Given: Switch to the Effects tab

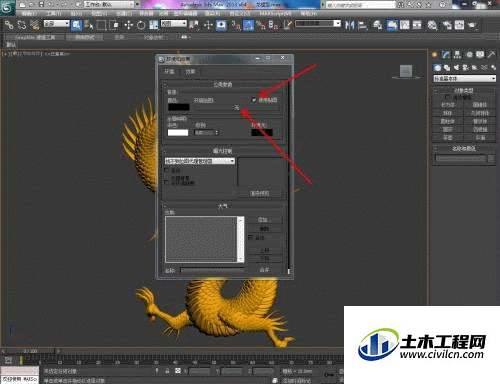Looking at the screenshot, I should (190, 72).
